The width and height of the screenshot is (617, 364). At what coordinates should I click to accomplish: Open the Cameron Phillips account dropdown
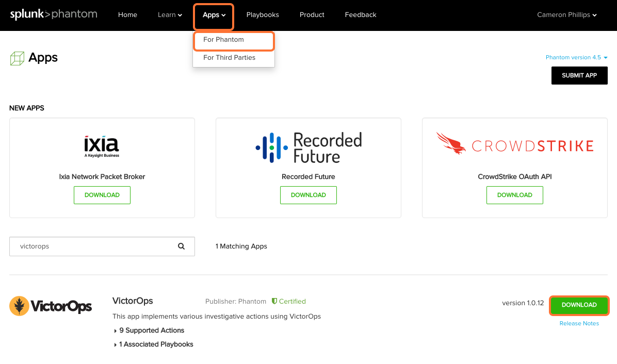(566, 15)
